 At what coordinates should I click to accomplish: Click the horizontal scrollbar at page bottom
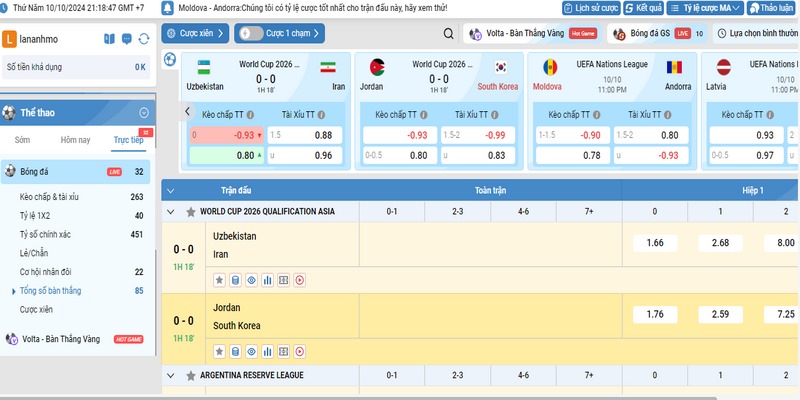pyautogui.click(x=357, y=397)
